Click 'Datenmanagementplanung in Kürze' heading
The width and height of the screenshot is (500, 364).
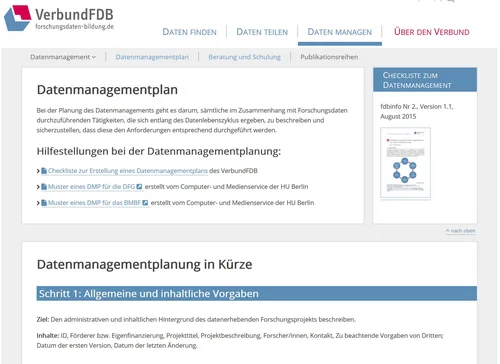(144, 264)
